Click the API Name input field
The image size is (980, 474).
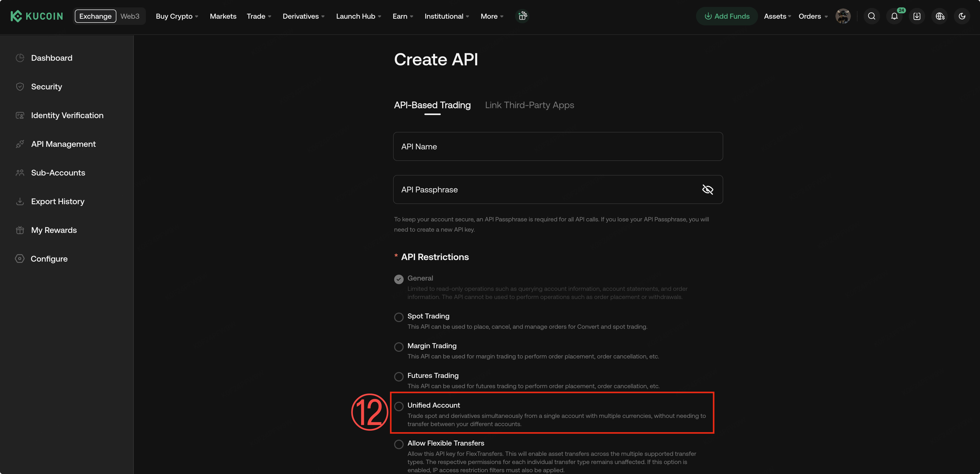click(x=558, y=147)
